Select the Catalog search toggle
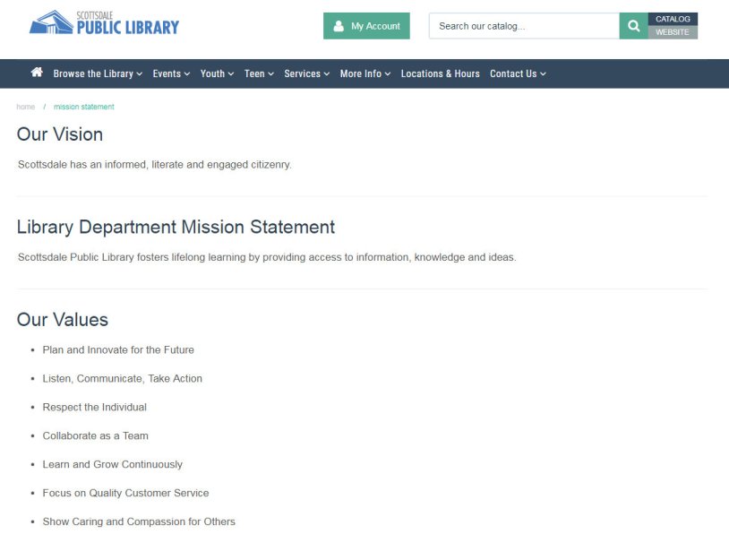Viewport: 729px width, 560px height. (673, 19)
